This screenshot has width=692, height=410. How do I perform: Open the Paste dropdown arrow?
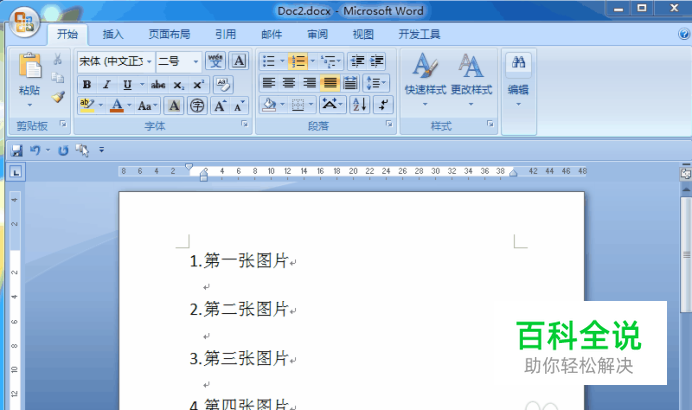(30, 105)
